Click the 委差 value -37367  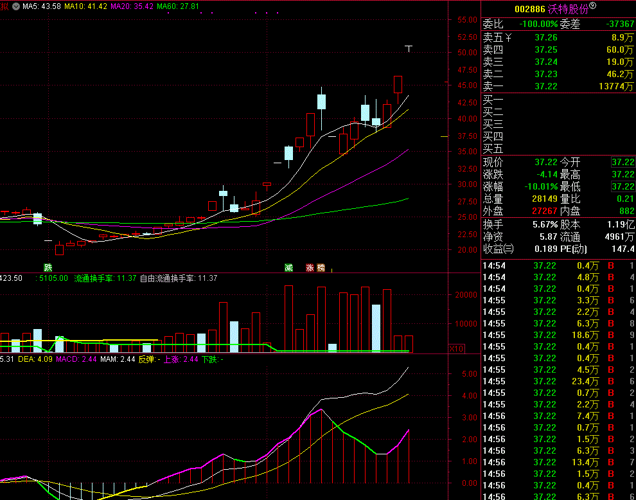click(x=620, y=24)
